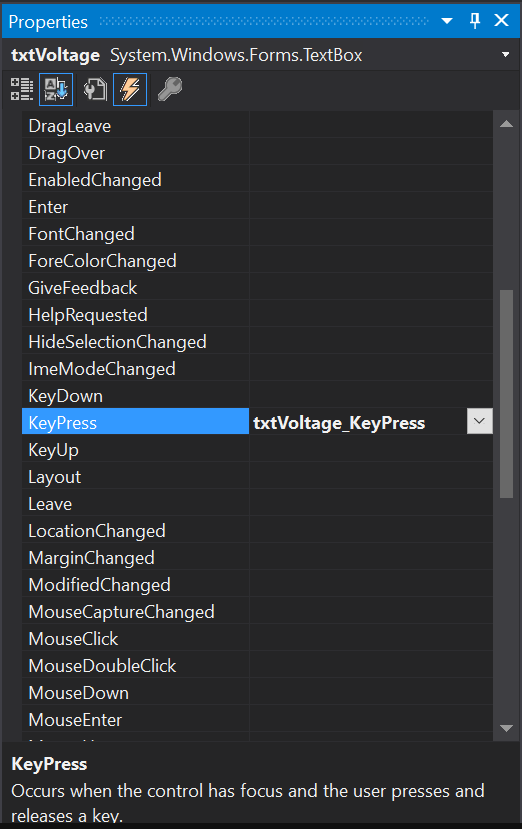Click the scrollbar down arrow
Screen dimensions: 522x829
[506, 728]
